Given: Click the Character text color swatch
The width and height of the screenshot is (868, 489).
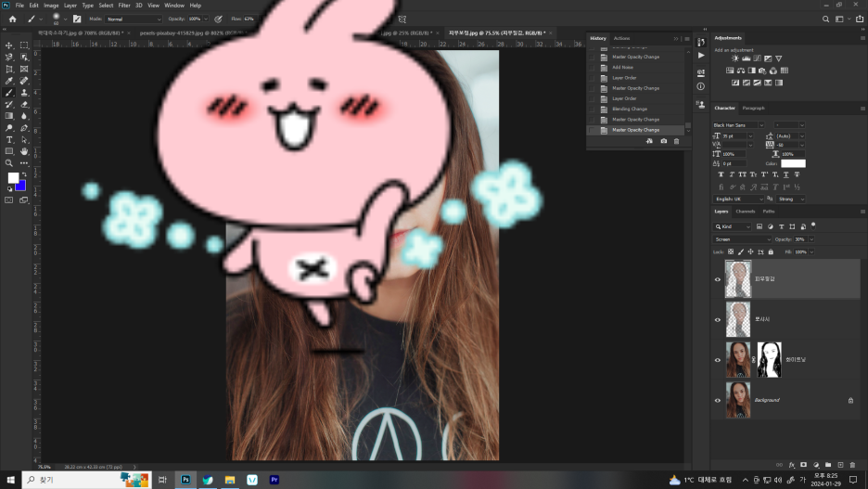Looking at the screenshot, I should 793,163.
